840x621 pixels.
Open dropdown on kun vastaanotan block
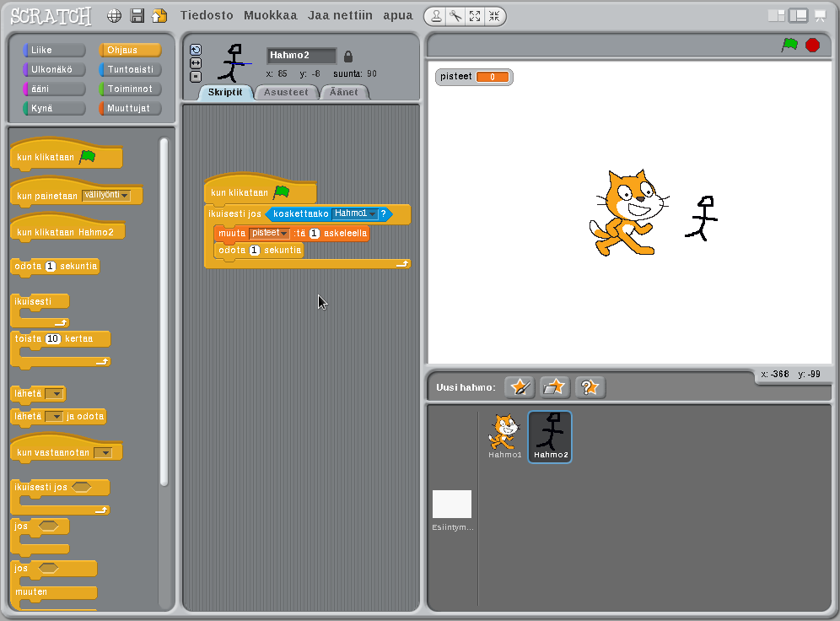click(x=103, y=453)
